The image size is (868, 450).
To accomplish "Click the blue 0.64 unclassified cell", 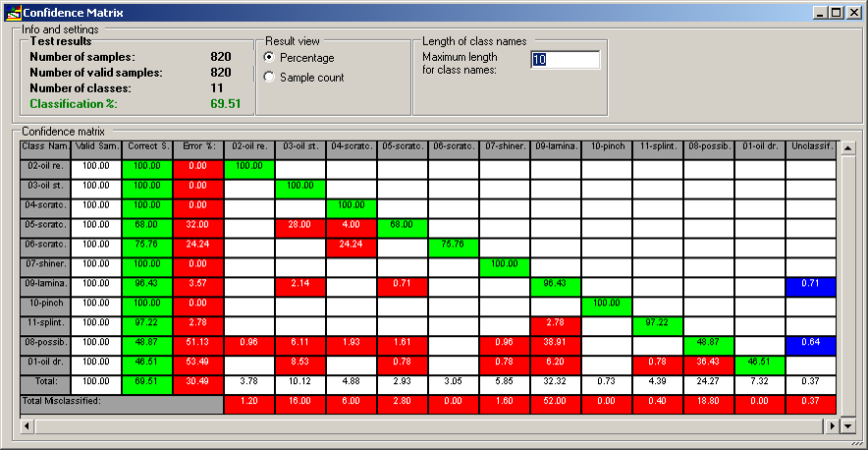I will coord(810,346).
